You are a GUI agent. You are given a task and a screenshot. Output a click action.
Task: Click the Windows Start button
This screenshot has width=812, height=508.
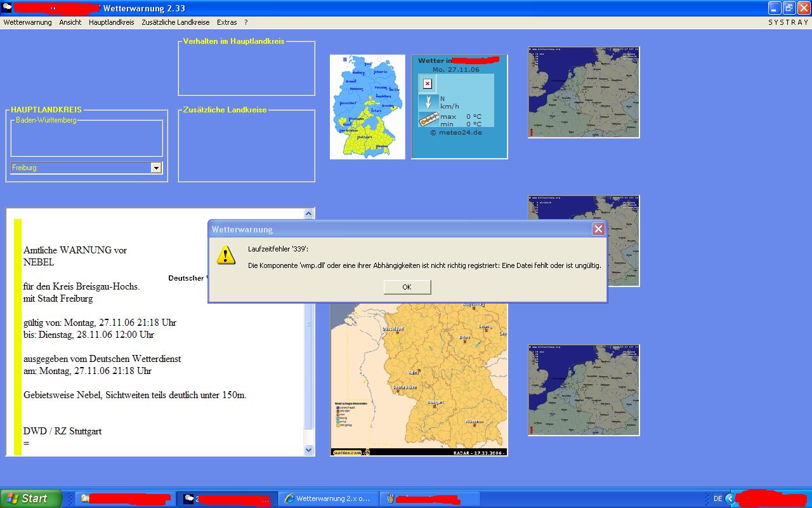31,498
